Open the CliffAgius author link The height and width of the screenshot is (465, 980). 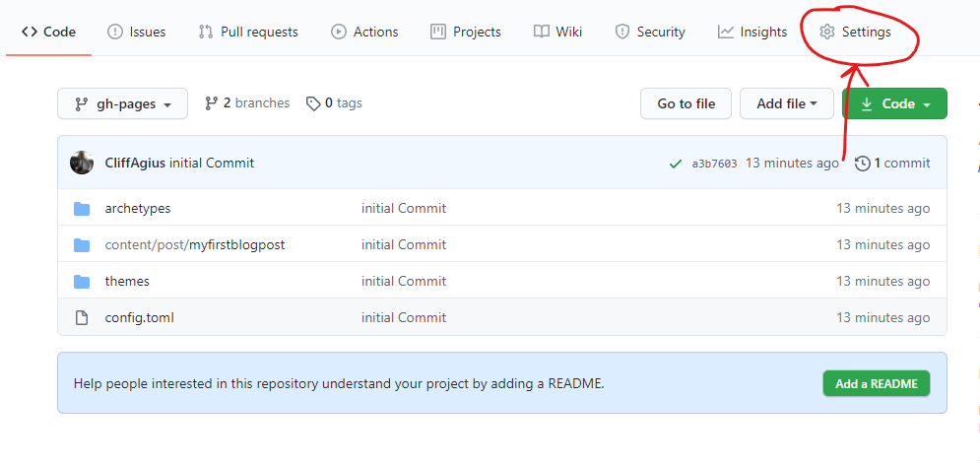[136, 164]
